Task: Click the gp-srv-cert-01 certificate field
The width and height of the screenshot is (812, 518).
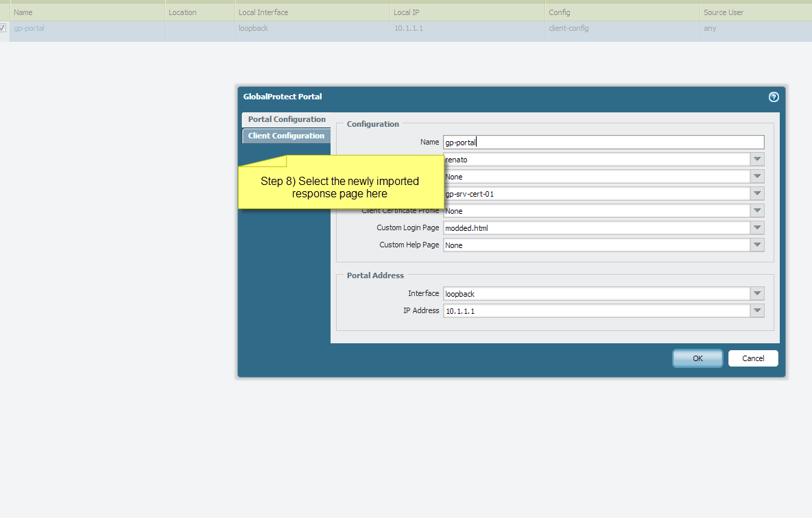Action: click(x=597, y=193)
